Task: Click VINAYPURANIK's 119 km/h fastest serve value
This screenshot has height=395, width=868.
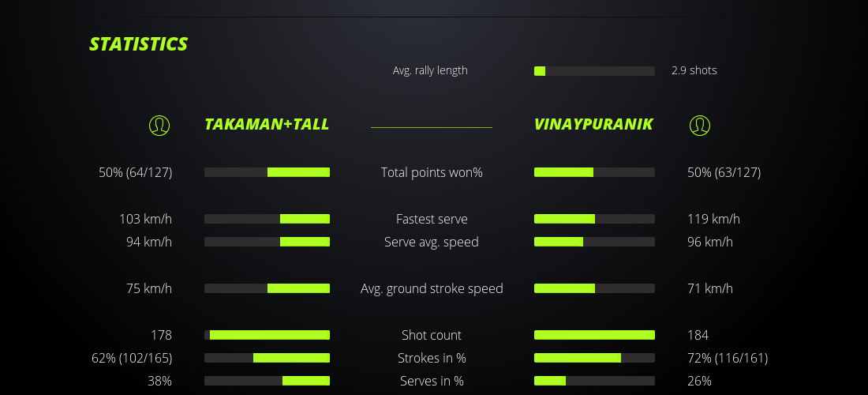Action: [713, 219]
